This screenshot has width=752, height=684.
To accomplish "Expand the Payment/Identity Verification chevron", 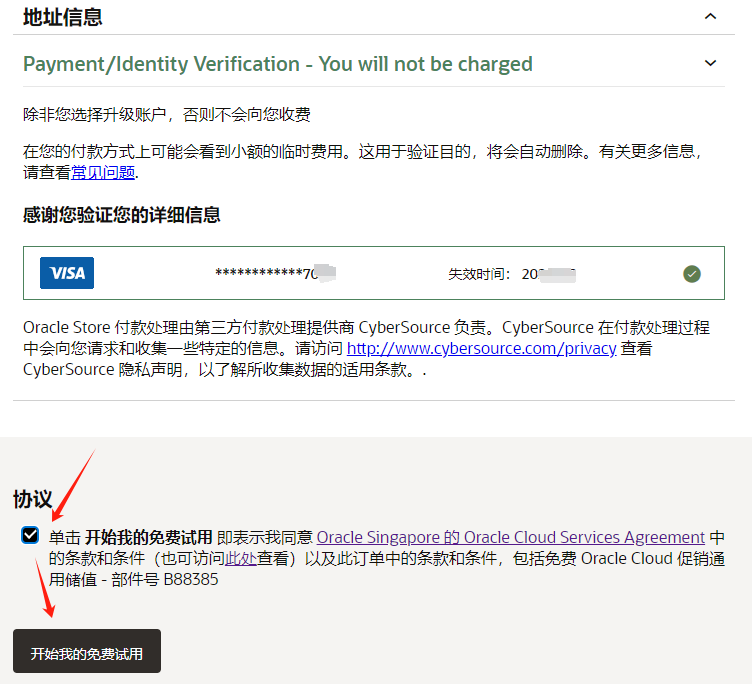I will [x=710, y=63].
